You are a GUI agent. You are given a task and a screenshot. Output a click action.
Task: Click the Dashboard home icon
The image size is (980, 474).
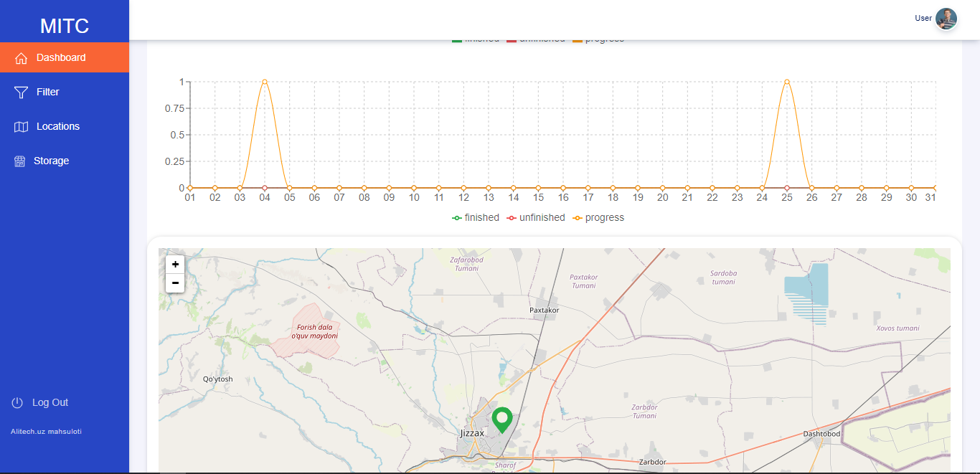click(x=21, y=58)
